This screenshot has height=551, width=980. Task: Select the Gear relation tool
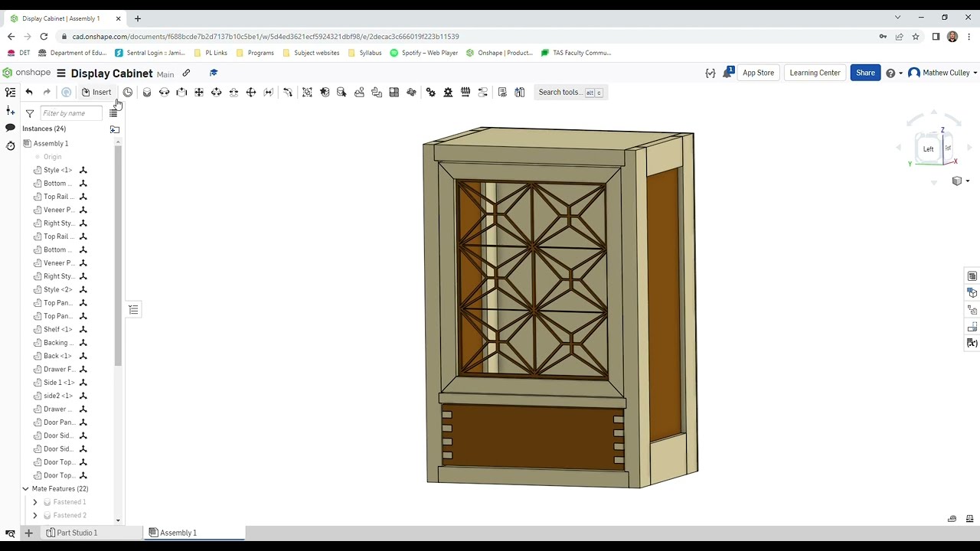(431, 93)
